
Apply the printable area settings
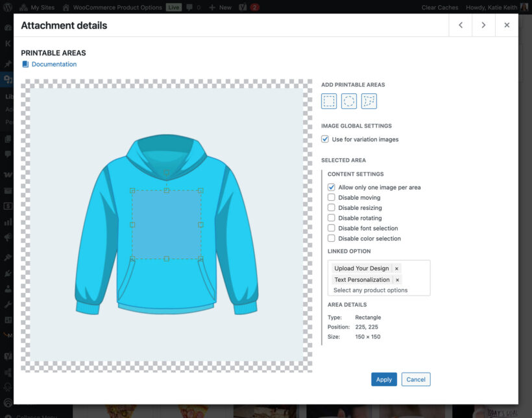[x=384, y=379]
